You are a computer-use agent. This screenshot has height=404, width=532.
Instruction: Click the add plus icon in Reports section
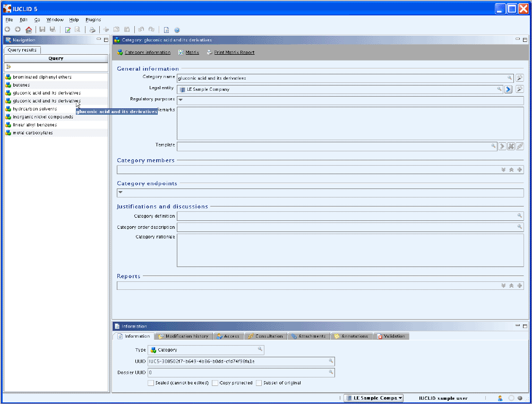519,286
